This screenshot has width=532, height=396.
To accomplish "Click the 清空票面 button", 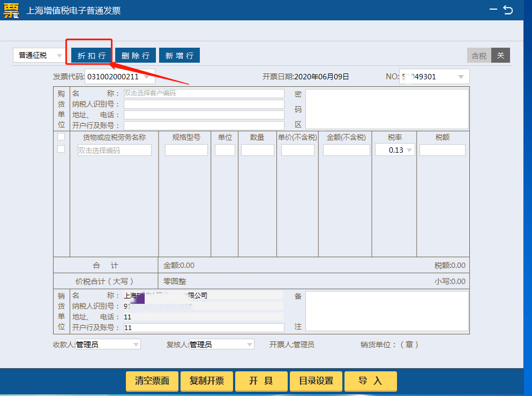I will pyautogui.click(x=152, y=381).
